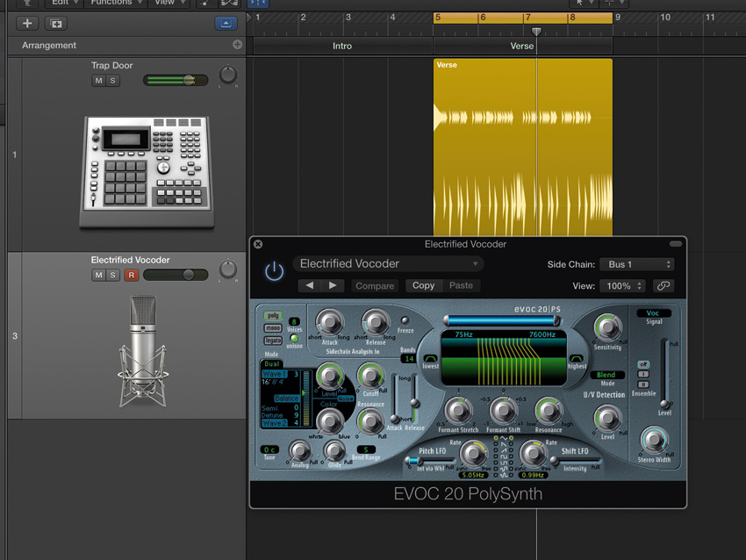This screenshot has width=746, height=560.
Task: Toggle the unison LED button
Action: (294, 338)
